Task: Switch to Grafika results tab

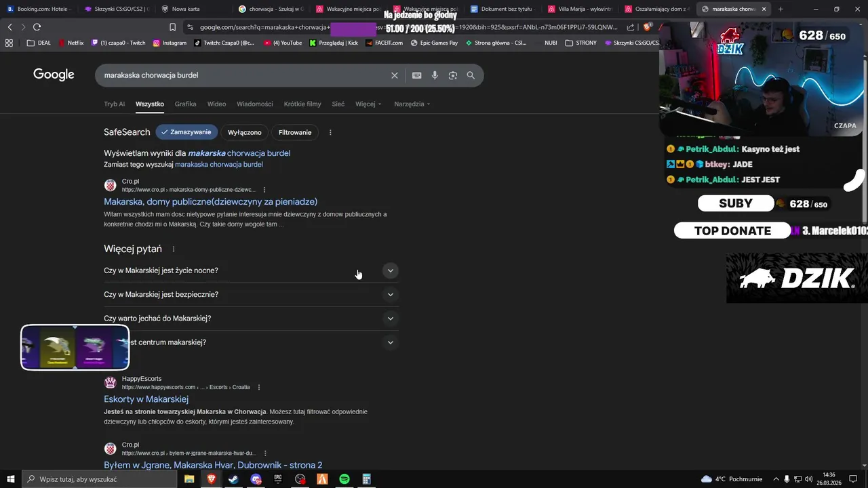Action: pos(185,104)
